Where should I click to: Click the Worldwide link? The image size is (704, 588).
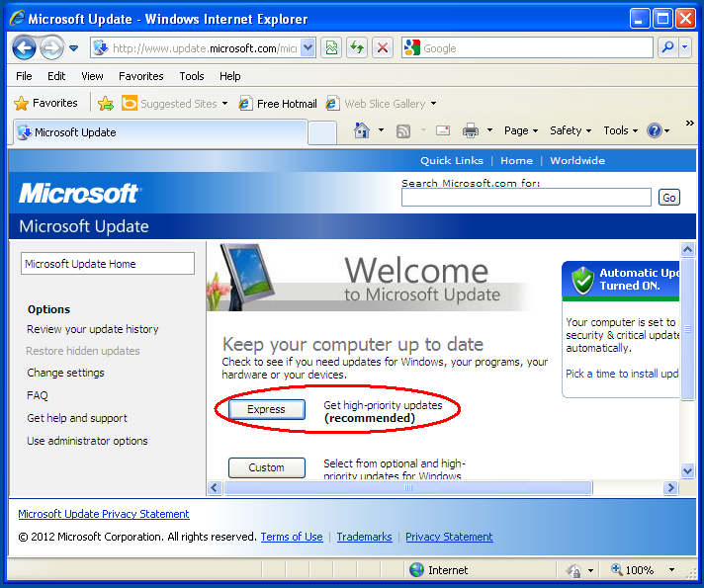tap(577, 161)
